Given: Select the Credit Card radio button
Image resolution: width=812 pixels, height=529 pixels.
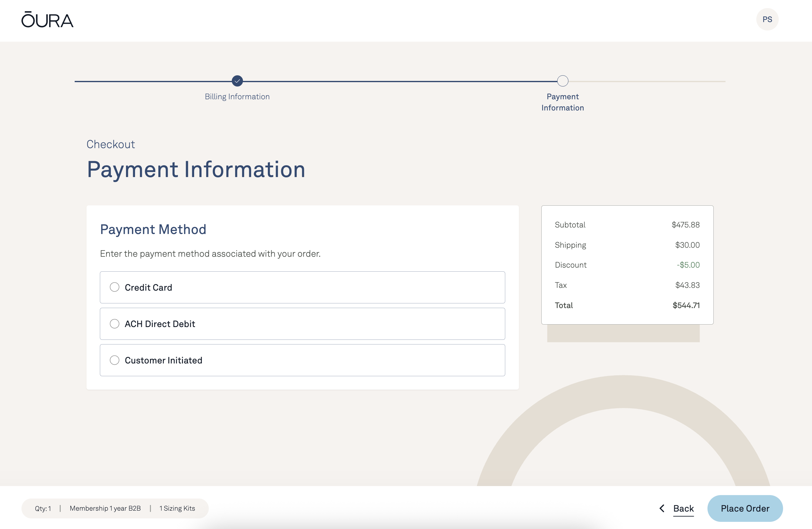Looking at the screenshot, I should coord(114,287).
